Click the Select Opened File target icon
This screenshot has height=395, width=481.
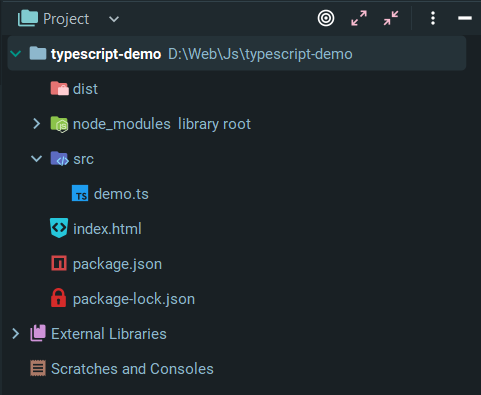tap(326, 18)
